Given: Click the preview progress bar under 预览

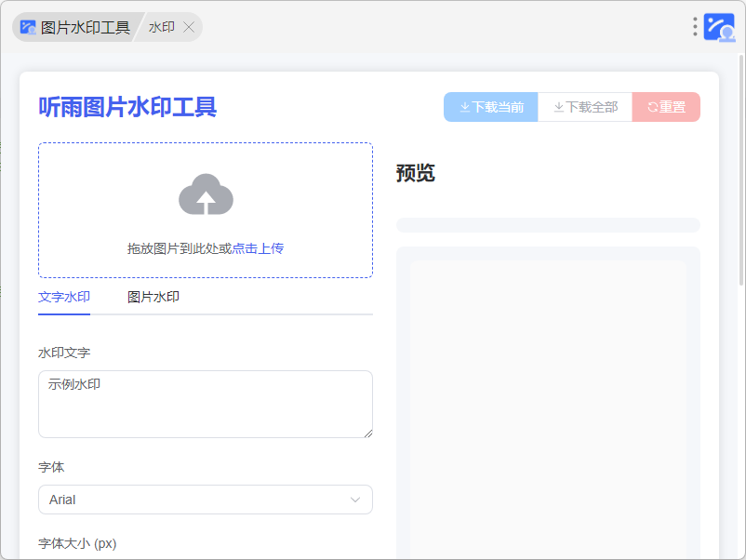Looking at the screenshot, I should coord(548,225).
